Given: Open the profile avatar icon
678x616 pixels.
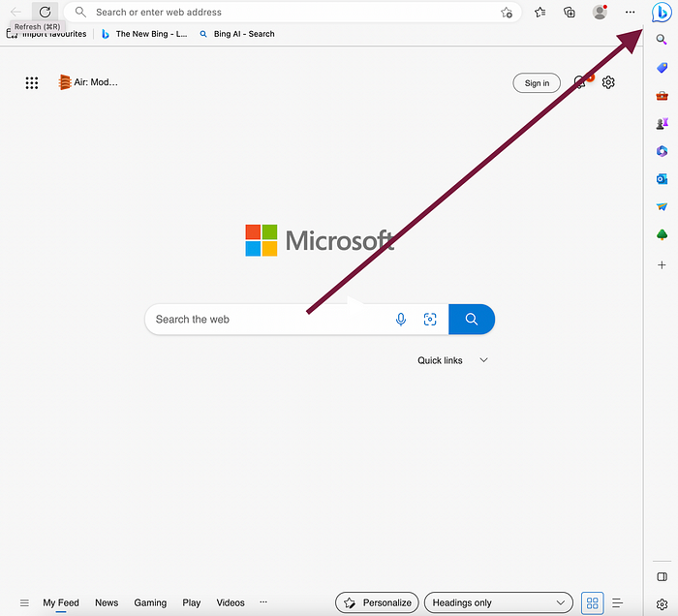Looking at the screenshot, I should 600,12.
